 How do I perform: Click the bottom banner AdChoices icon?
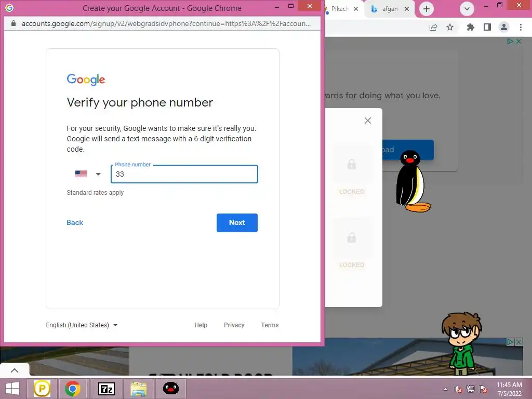(510, 342)
